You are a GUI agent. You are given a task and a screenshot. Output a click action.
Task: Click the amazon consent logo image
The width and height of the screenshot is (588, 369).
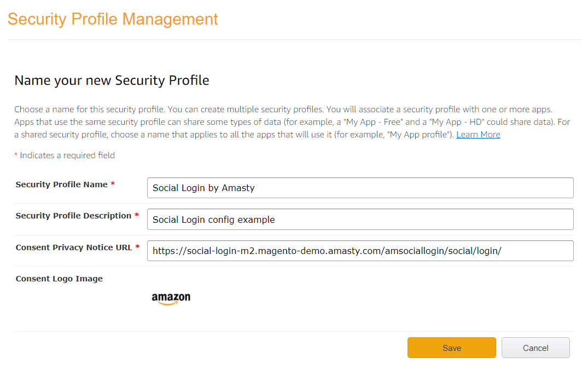click(x=171, y=298)
